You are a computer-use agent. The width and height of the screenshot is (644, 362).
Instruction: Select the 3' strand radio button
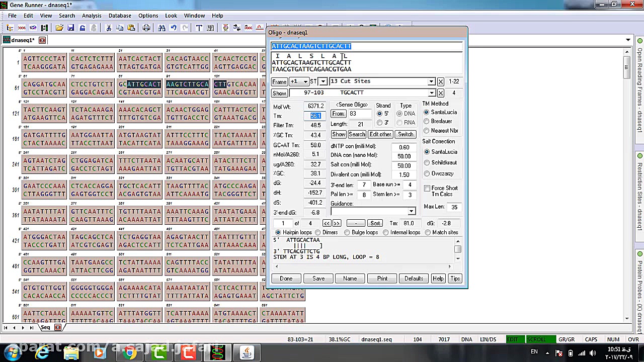click(379, 123)
